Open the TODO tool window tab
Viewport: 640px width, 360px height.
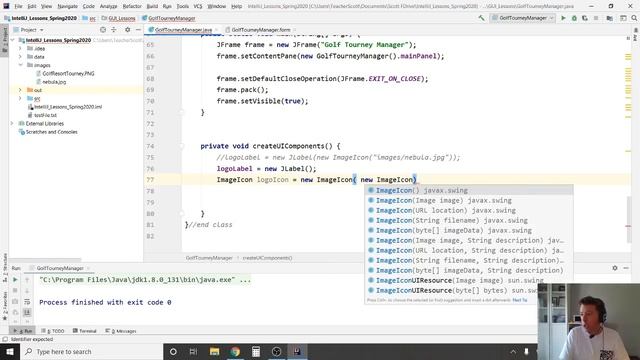click(53, 331)
